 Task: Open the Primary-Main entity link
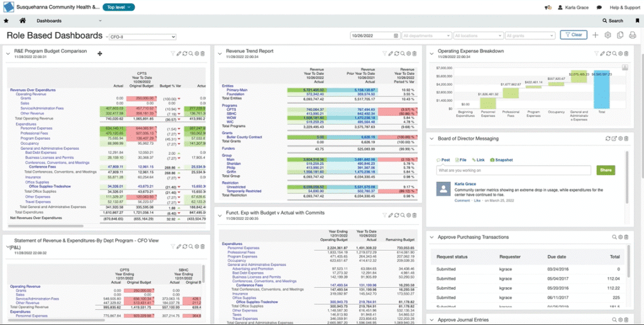point(237,89)
